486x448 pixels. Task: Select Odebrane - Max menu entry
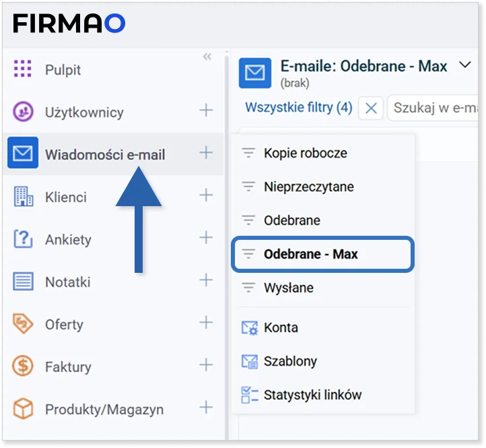(x=310, y=254)
